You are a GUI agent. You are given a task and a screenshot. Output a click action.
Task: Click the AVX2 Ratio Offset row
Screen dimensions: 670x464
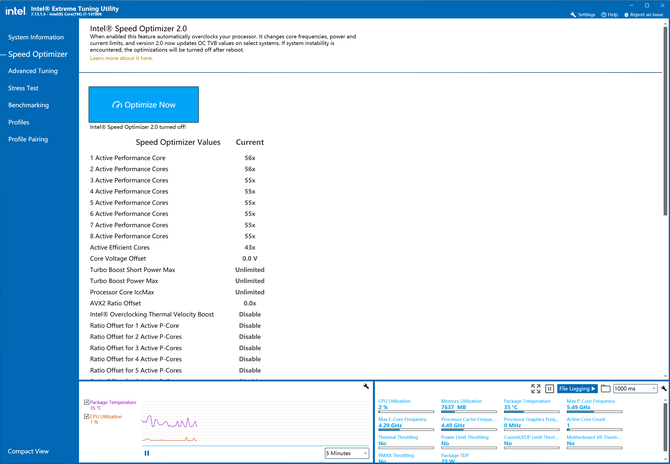(177, 303)
